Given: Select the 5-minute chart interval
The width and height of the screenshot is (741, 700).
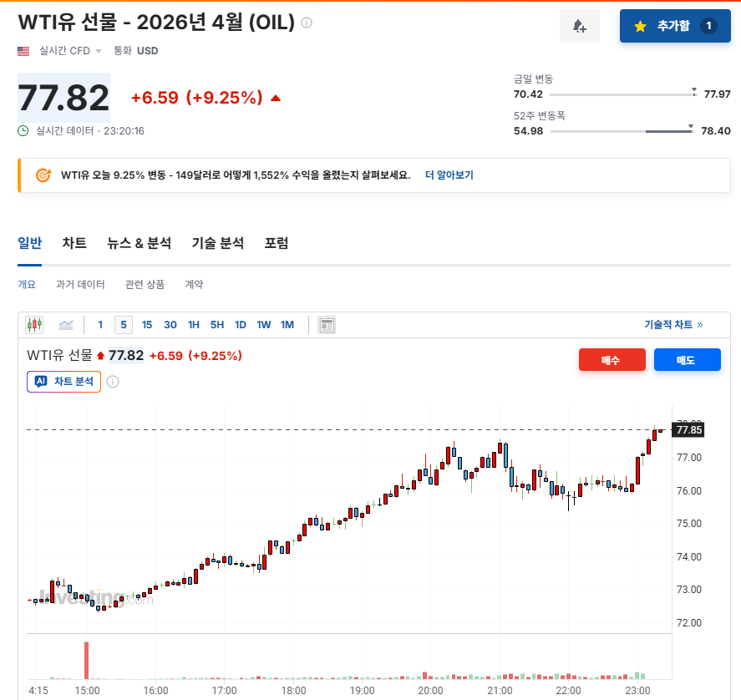Looking at the screenshot, I should tap(124, 325).
